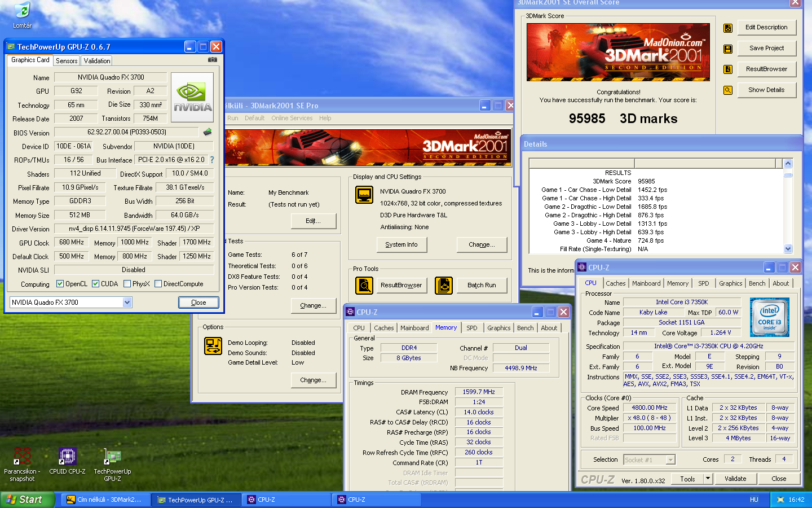
Task: Click HU language indicator in taskbar
Action: pyautogui.click(x=754, y=500)
